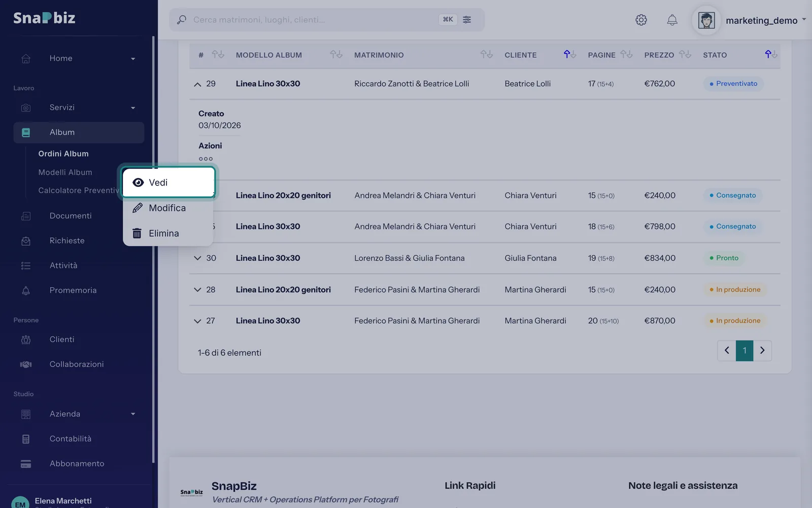Viewport: 812px width, 508px height.
Task: Select page 1 pagination button
Action: point(745,351)
